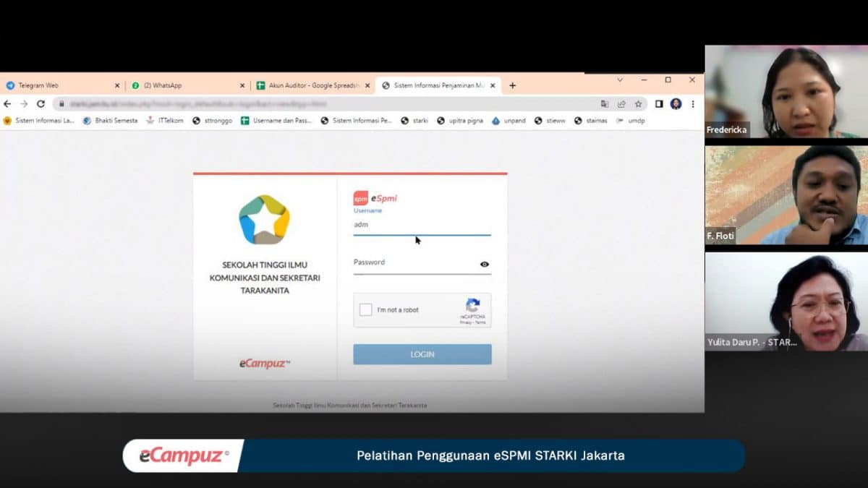Image resolution: width=868 pixels, height=488 pixels.
Task: Select the Sistem Informasi Penjaminan Mutu tab
Action: click(438, 85)
